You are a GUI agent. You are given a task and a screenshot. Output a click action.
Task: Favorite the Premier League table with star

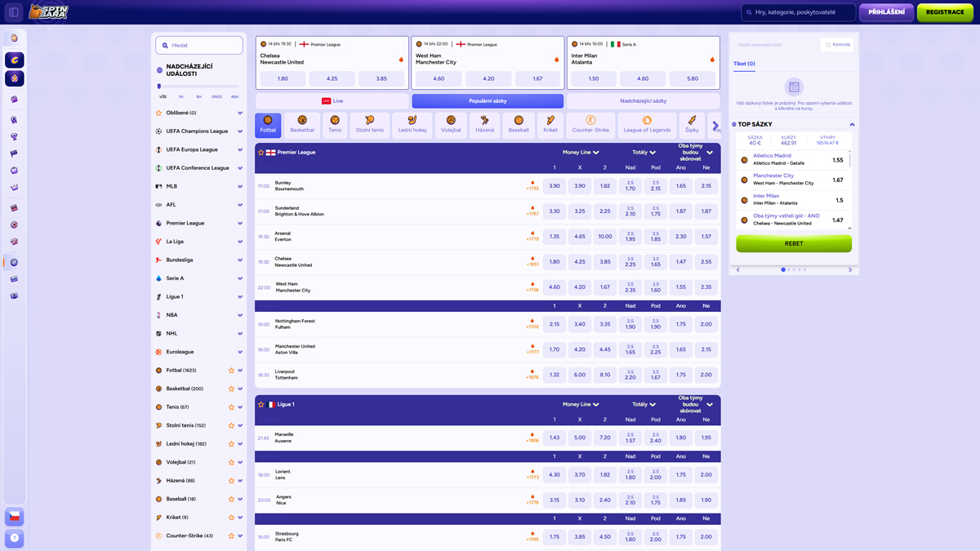coord(261,153)
